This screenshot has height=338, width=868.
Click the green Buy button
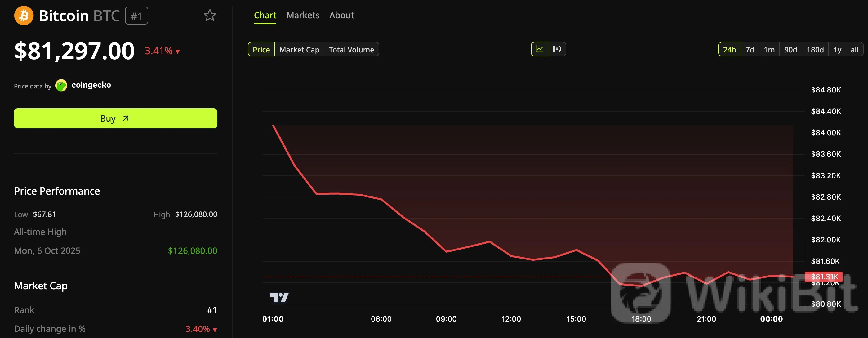(116, 118)
